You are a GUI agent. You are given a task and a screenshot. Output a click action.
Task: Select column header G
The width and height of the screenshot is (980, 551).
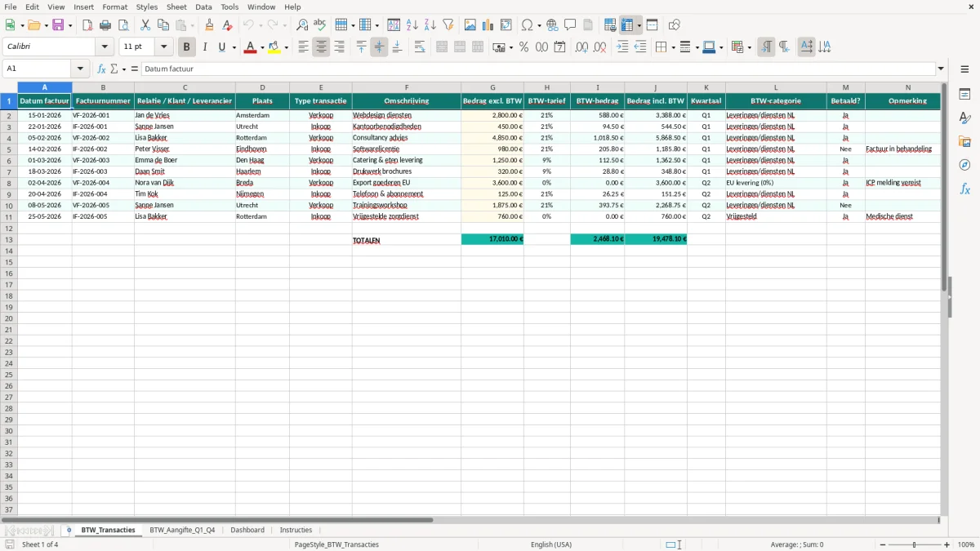pos(492,87)
